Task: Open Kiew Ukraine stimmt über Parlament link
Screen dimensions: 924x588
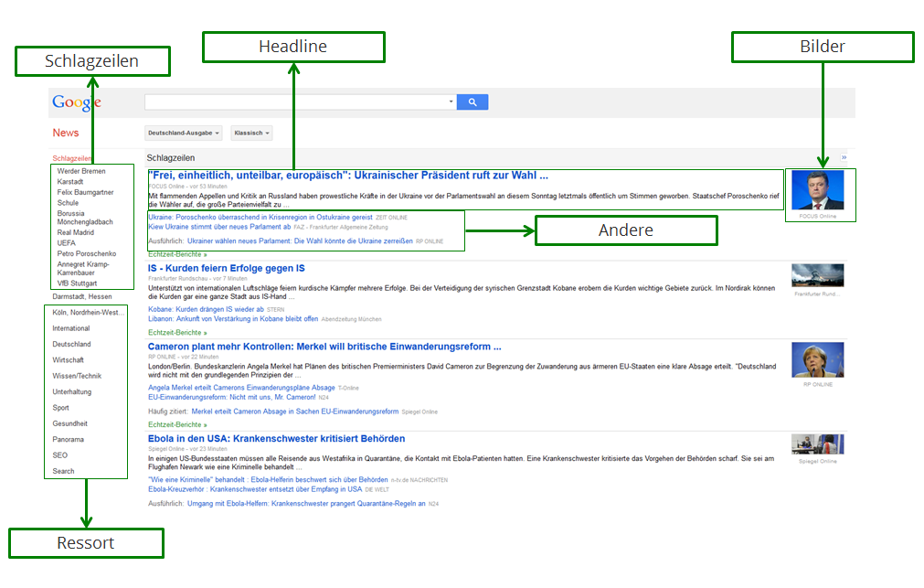Action: click(219, 227)
